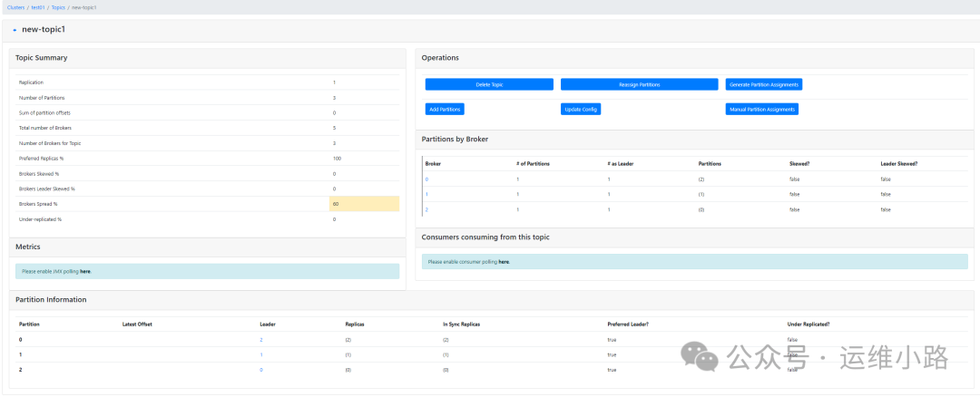Open broker 0 link in Partitions by Broker

pyautogui.click(x=426, y=179)
